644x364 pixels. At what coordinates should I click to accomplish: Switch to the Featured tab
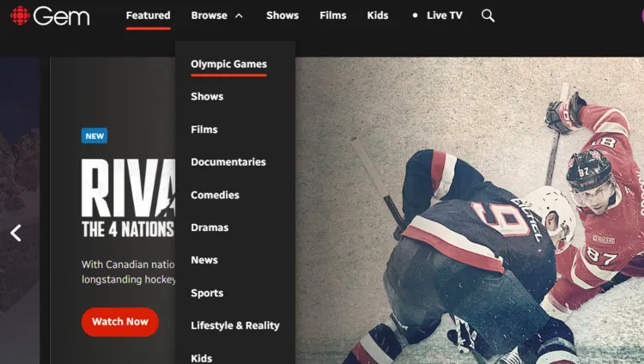[148, 15]
